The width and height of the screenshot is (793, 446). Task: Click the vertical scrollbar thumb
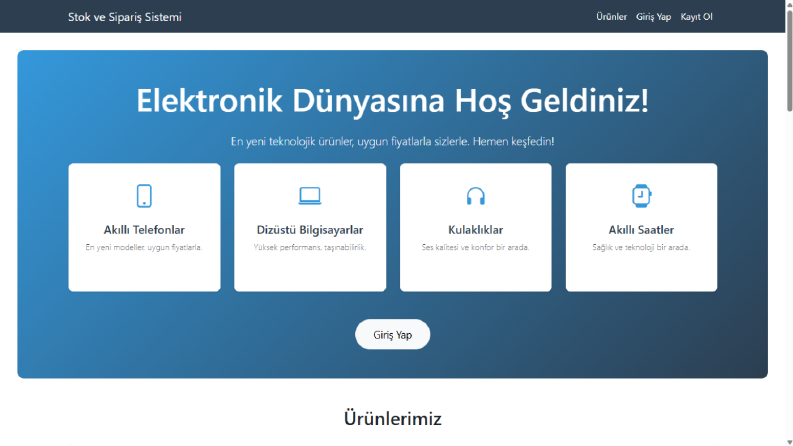789,60
